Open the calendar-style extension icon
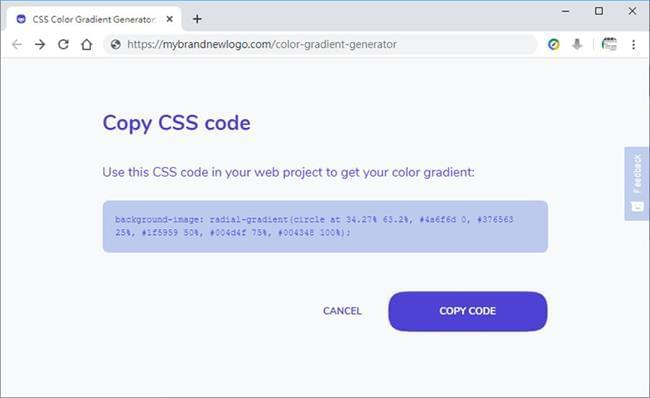Screen dimensions: 650x398 (609, 44)
